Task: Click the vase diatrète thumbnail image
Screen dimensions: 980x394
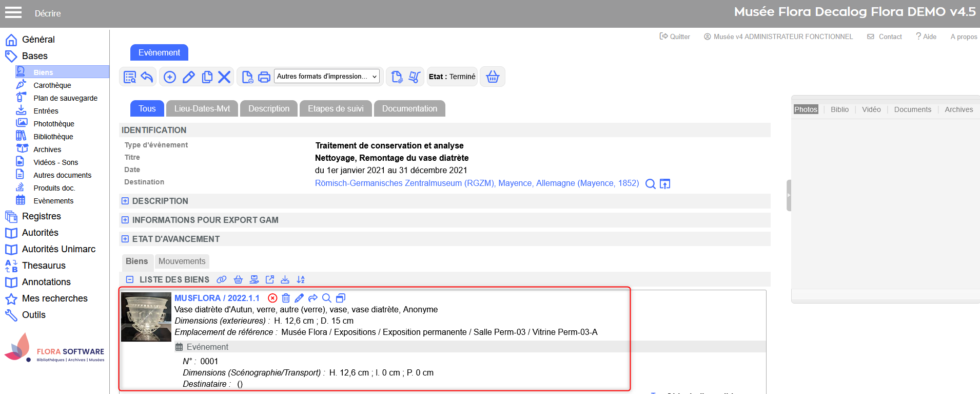Action: (x=146, y=317)
